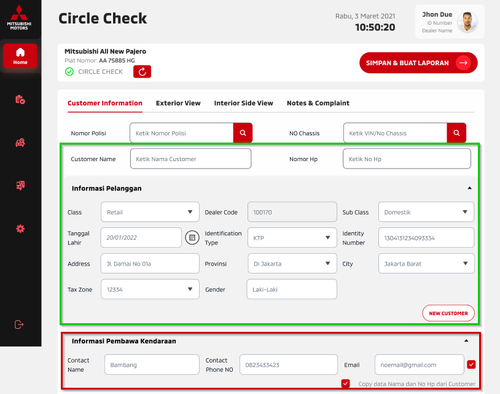Open Identification Type dropdown showing KTP
500x394 pixels.
292,238
